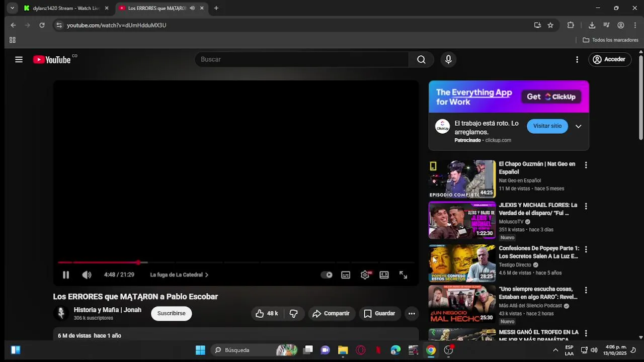Install app icon in address bar
The width and height of the screenshot is (644, 362).
[537, 25]
